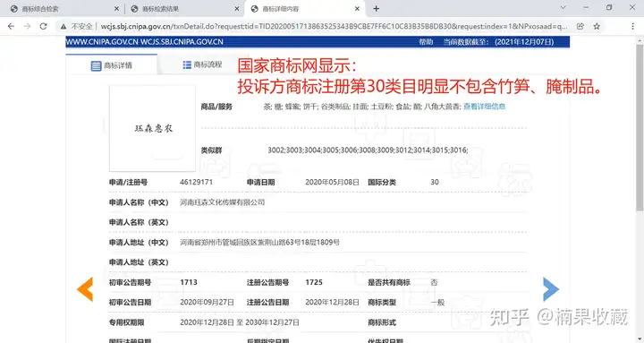Screen dimensions: 644x343
Task: Click the address bar URL field
Action: pyautogui.click(x=334, y=26)
